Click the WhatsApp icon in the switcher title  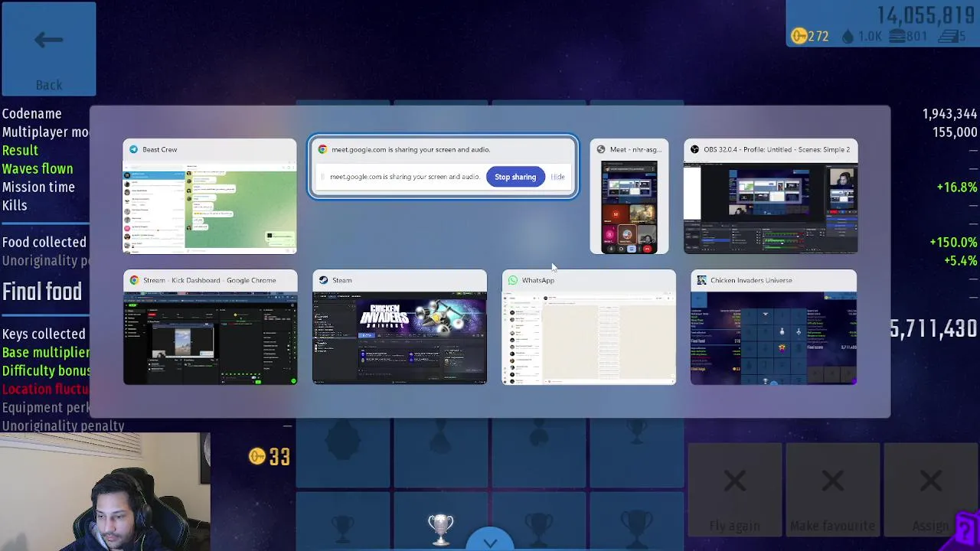[x=513, y=280]
